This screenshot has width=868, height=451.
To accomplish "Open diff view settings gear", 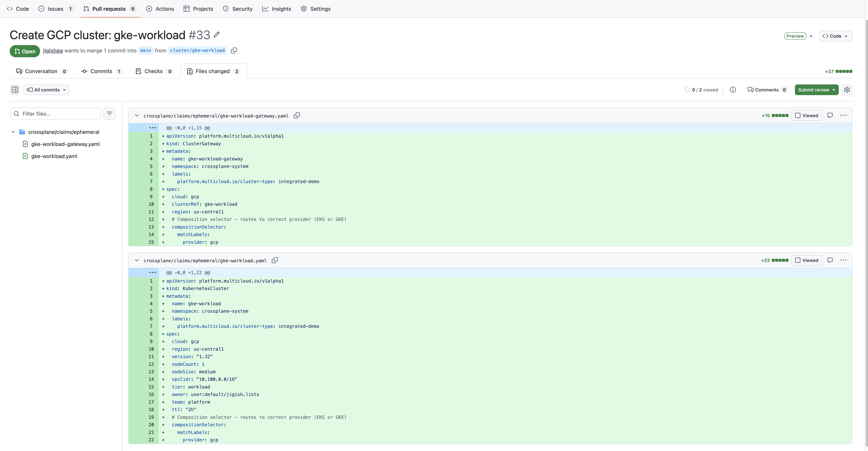I will 847,89.
